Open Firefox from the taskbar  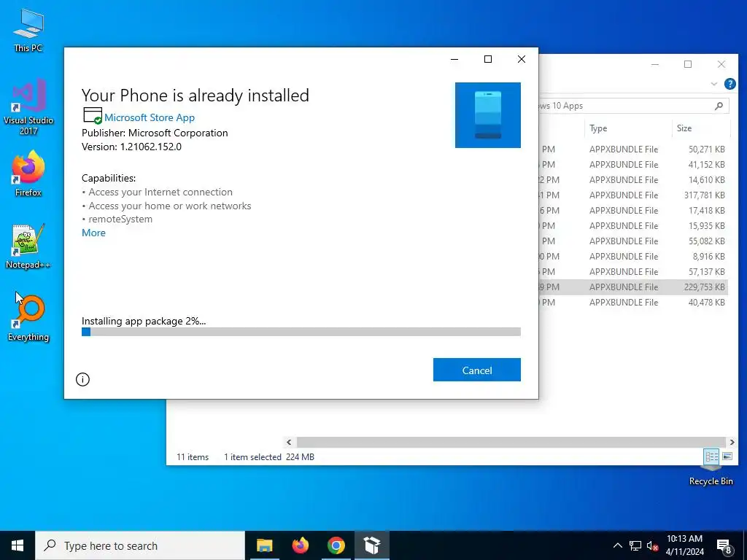click(x=300, y=545)
